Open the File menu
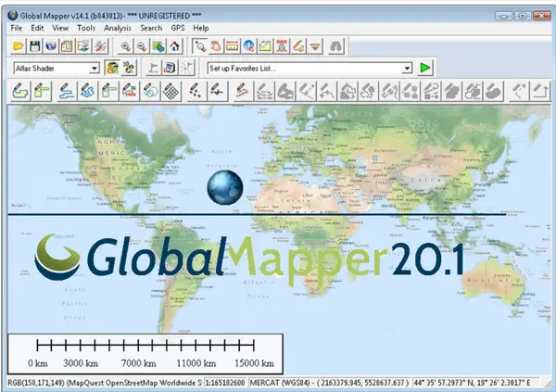The width and height of the screenshot is (556, 392). tap(17, 28)
